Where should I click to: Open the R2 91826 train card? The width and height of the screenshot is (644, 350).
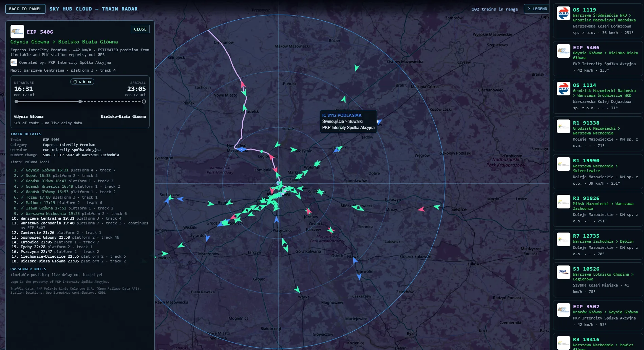tap(598, 209)
